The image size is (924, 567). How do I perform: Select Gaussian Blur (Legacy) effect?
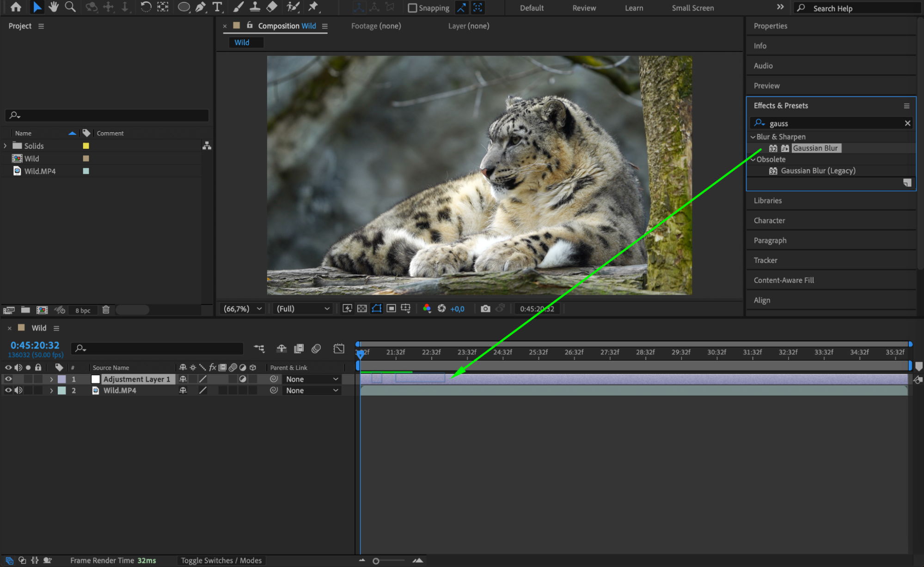818,171
